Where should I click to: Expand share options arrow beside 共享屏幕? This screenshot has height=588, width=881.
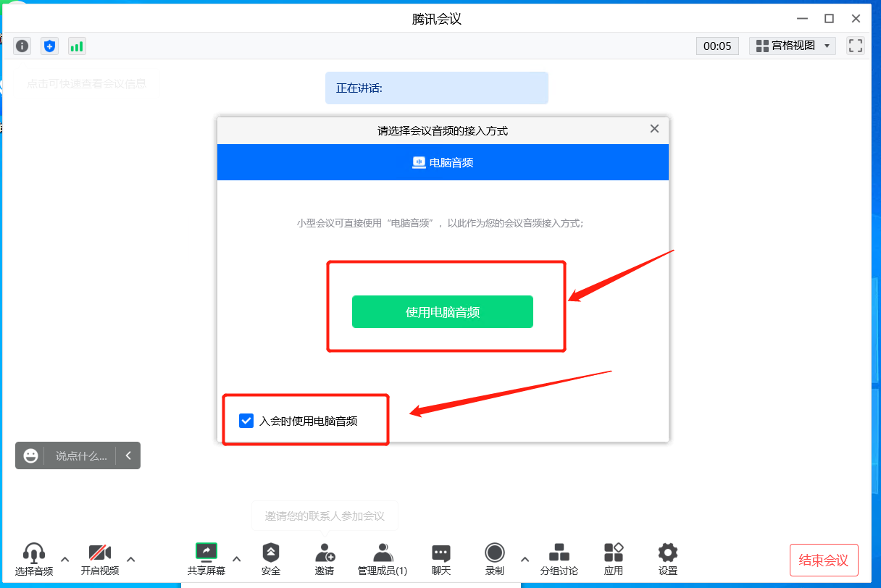click(x=237, y=559)
